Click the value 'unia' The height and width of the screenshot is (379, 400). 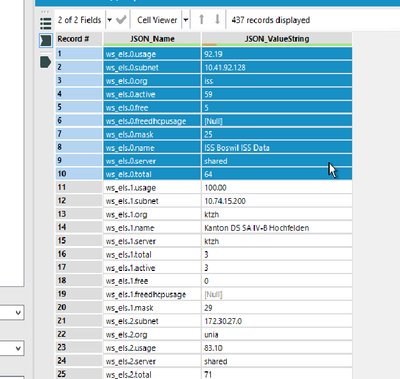tap(277, 334)
